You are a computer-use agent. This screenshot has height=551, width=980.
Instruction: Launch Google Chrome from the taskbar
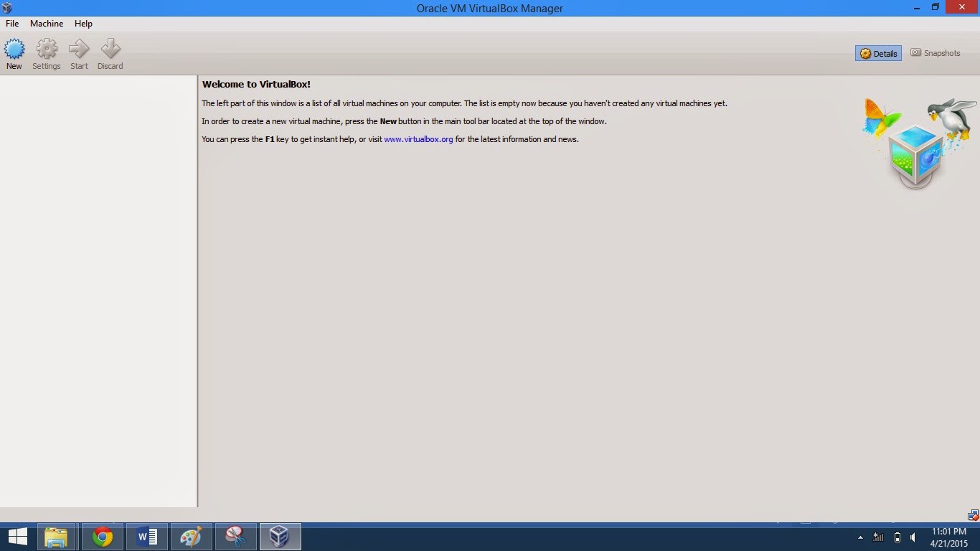pos(103,537)
